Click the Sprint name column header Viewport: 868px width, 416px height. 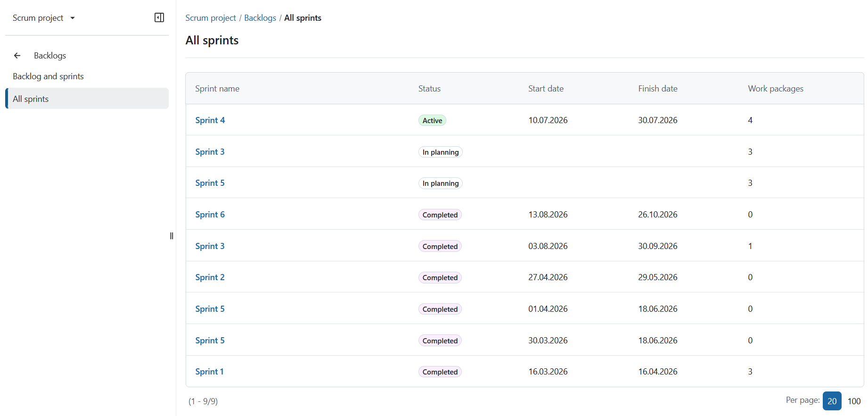click(x=217, y=89)
